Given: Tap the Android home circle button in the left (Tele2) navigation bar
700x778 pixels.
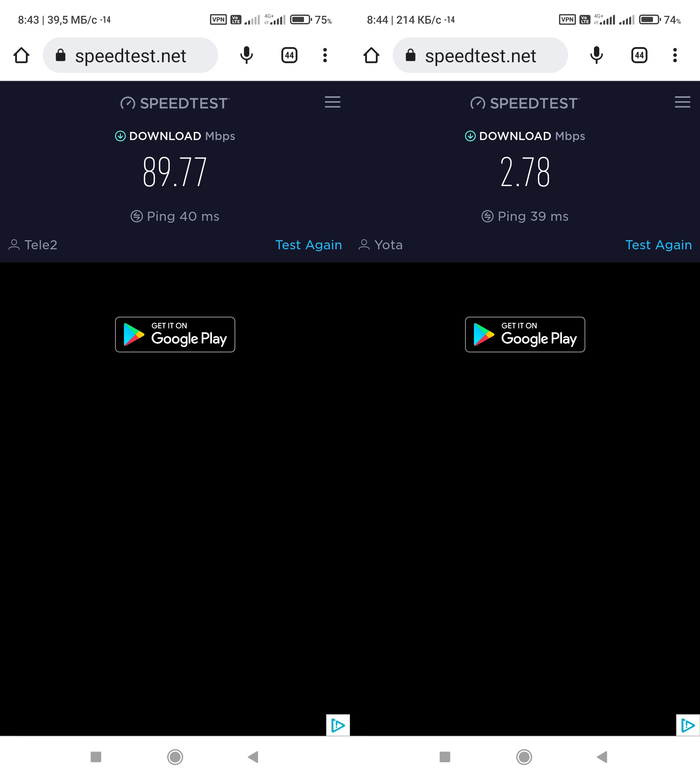Looking at the screenshot, I should coord(175,757).
